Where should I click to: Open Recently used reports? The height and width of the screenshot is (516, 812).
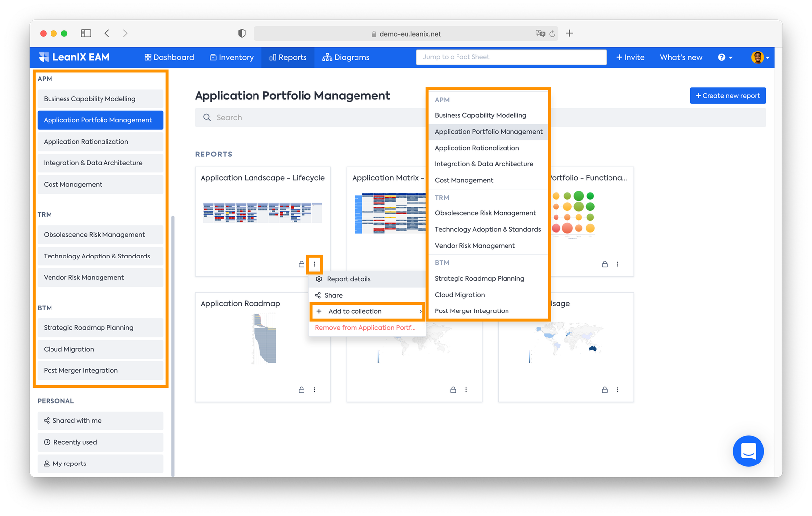point(101,442)
